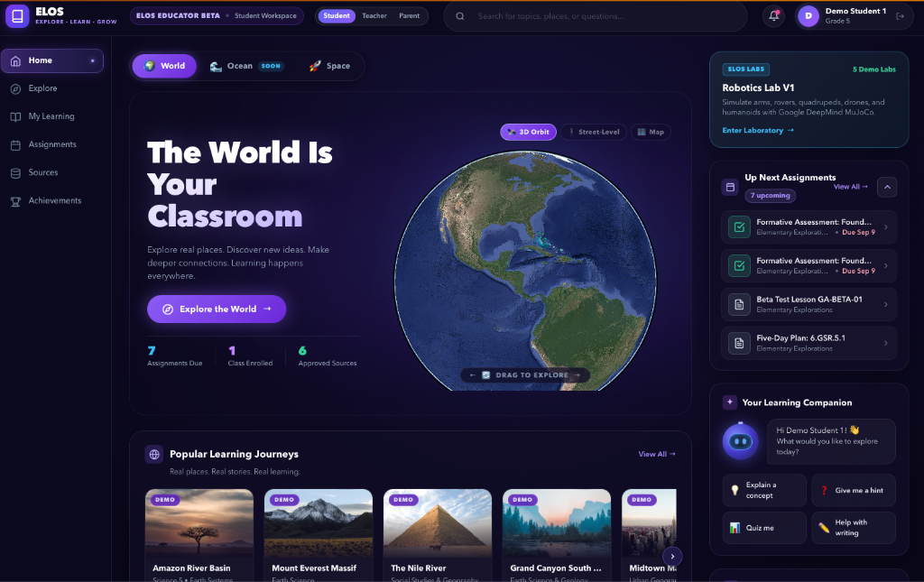This screenshot has height=582, width=924.
Task: Click the first Formative Assessment checkmark icon
Action: pyautogui.click(x=739, y=226)
